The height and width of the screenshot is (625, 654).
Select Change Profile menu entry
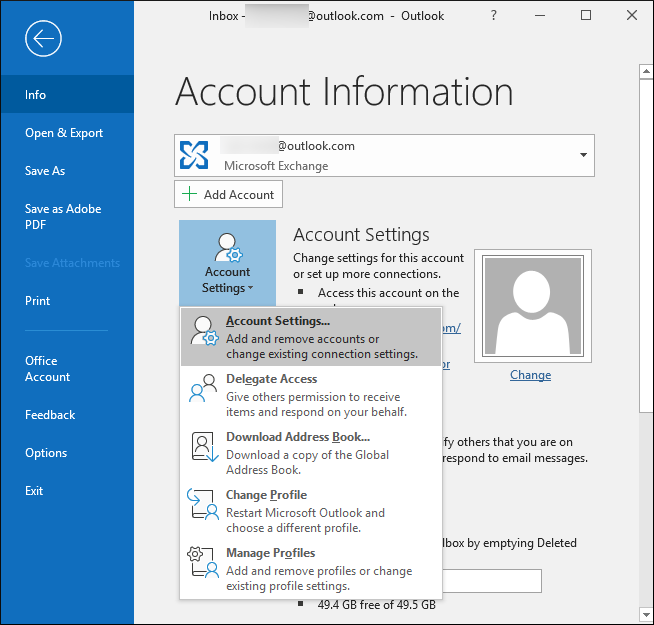[311, 511]
